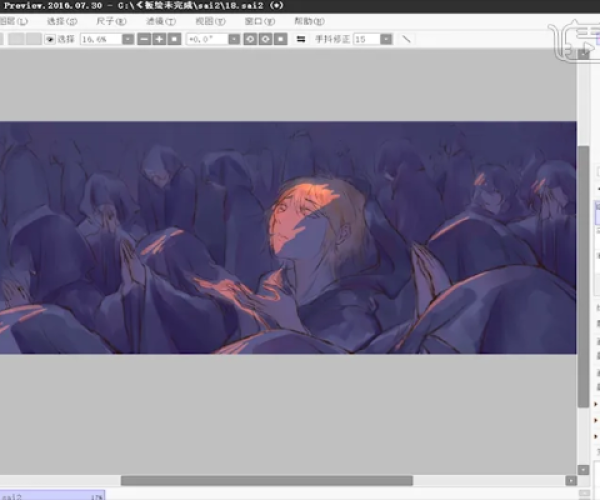This screenshot has width=600, height=500.
Task: Open the stabilizer value dropdown
Action: (386, 39)
